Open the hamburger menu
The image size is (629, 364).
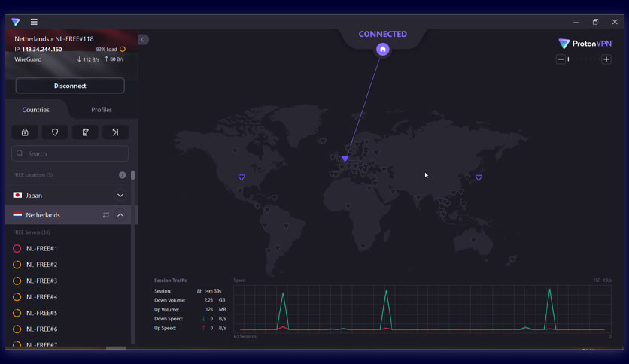(x=34, y=22)
